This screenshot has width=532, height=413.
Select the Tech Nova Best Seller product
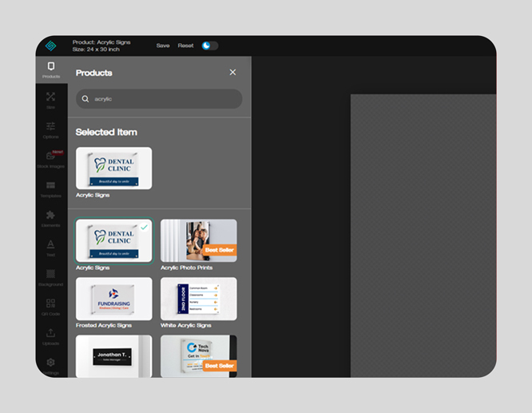(x=199, y=356)
